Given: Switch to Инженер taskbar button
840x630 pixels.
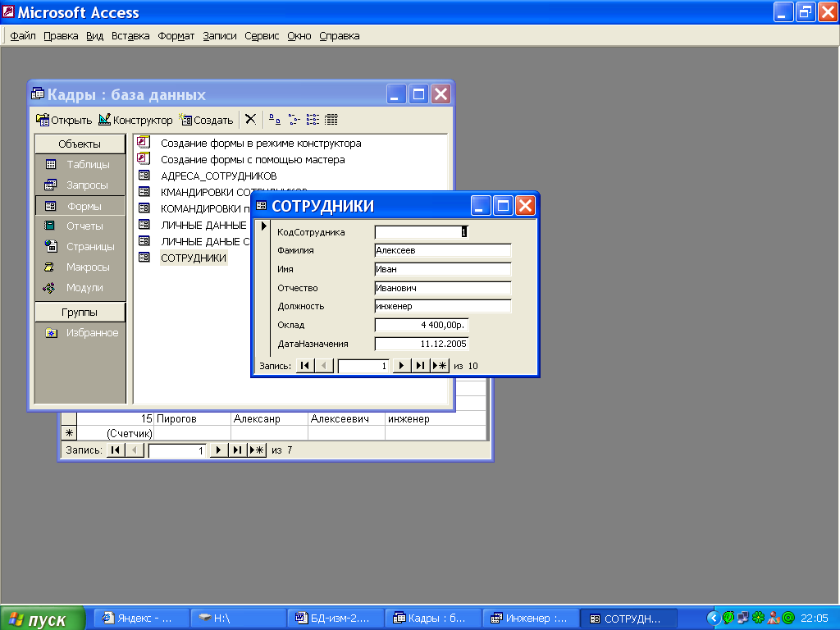Looking at the screenshot, I should 531,619.
